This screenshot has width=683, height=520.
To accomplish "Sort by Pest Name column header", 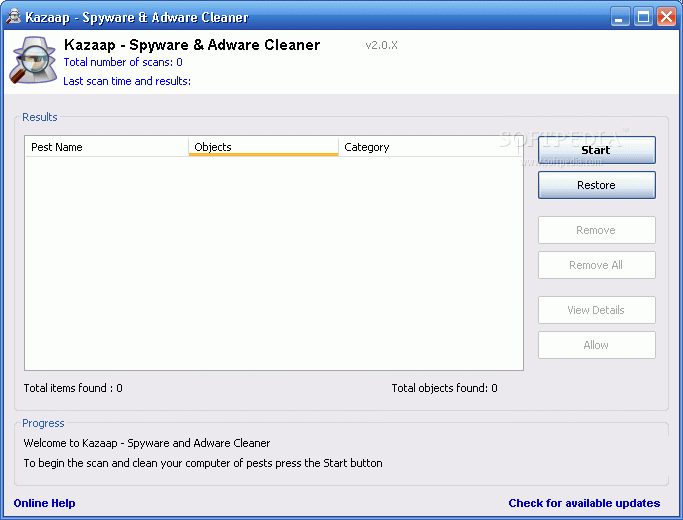I will (x=107, y=147).
